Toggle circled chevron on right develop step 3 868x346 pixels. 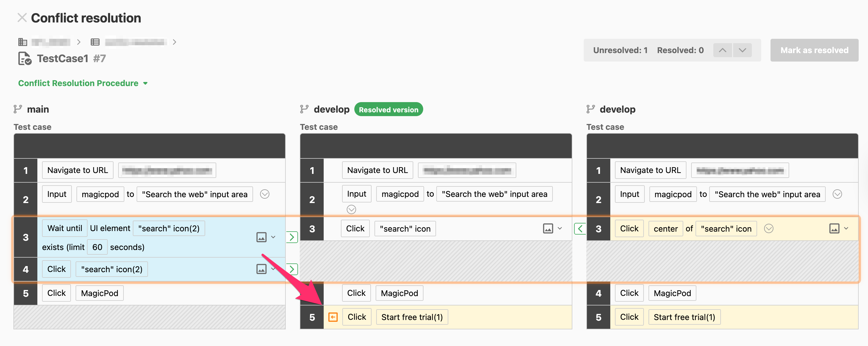pos(768,229)
